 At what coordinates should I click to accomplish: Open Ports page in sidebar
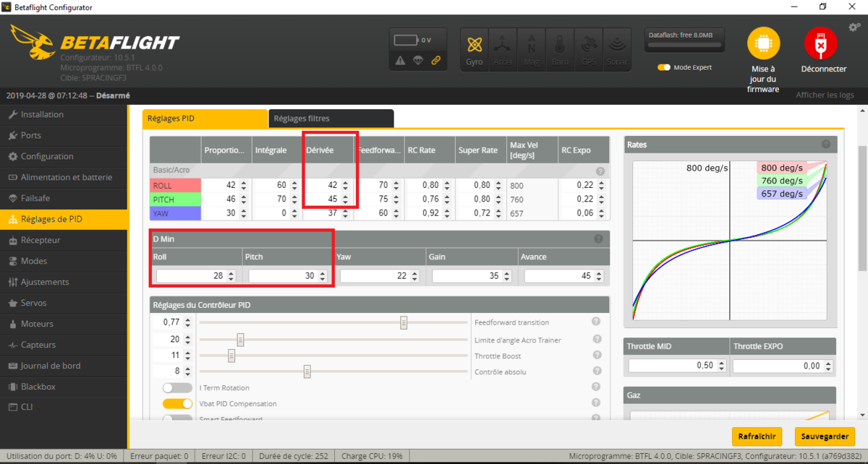64,135
